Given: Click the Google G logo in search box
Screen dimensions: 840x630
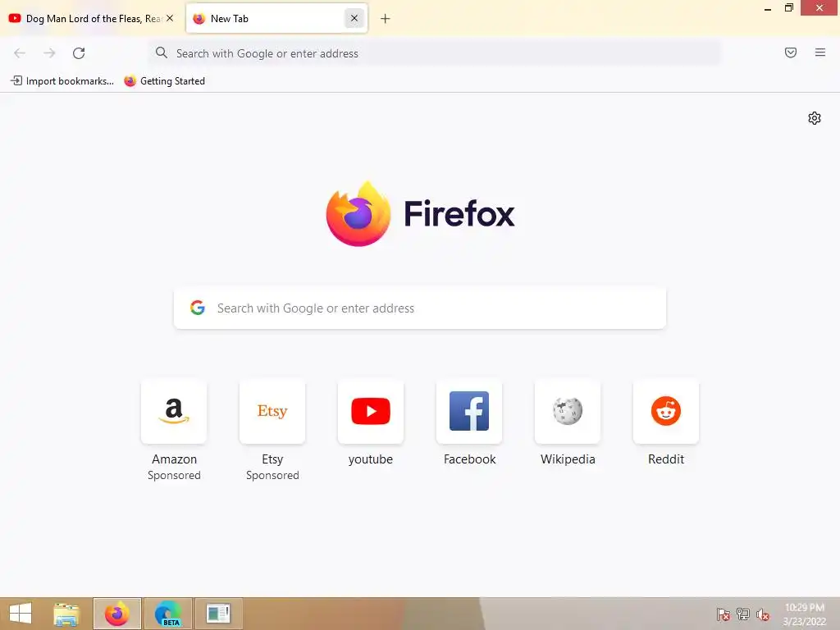Looking at the screenshot, I should click(x=198, y=308).
